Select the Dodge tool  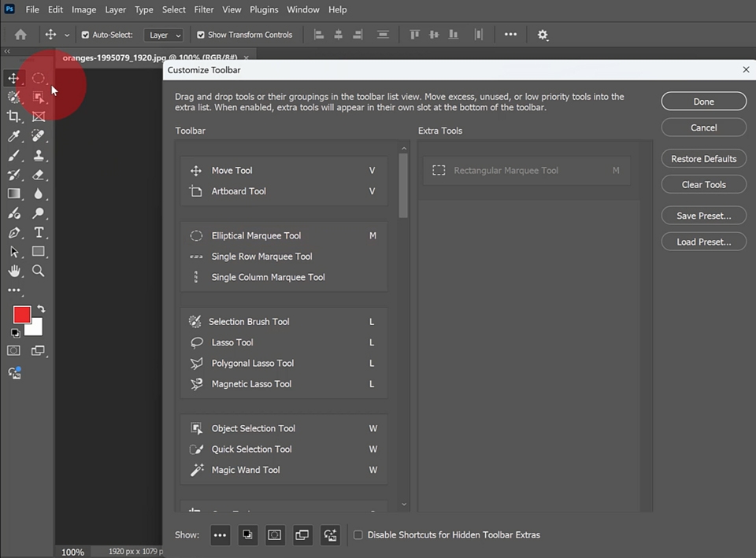38,213
